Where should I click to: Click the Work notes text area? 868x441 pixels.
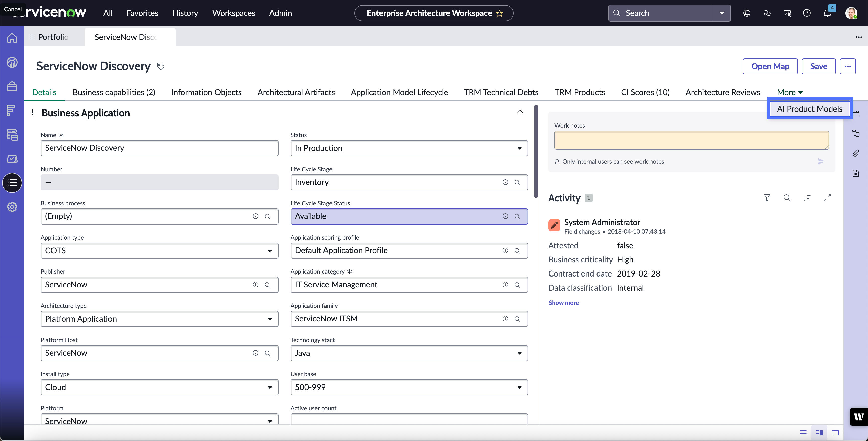click(691, 140)
